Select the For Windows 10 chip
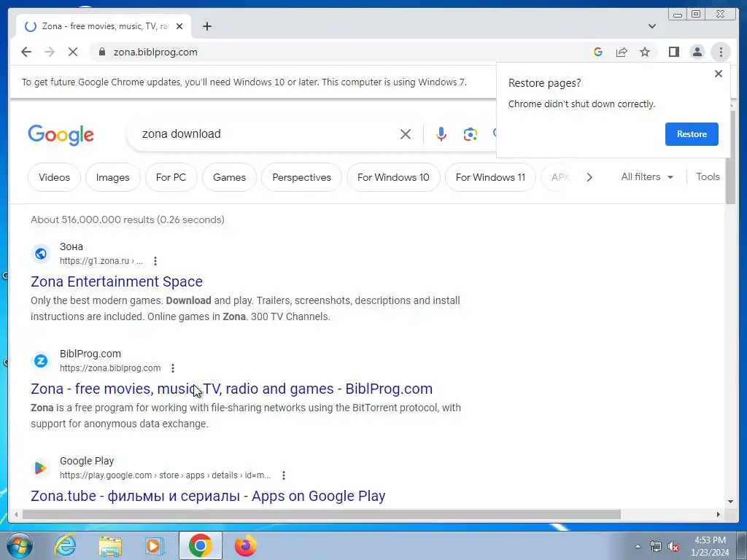The width and height of the screenshot is (747, 560). pyautogui.click(x=393, y=177)
